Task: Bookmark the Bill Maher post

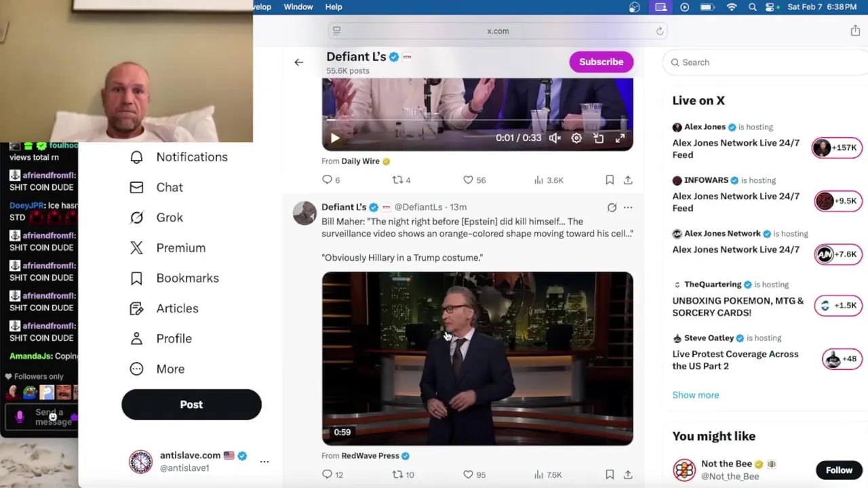Action: (610, 474)
